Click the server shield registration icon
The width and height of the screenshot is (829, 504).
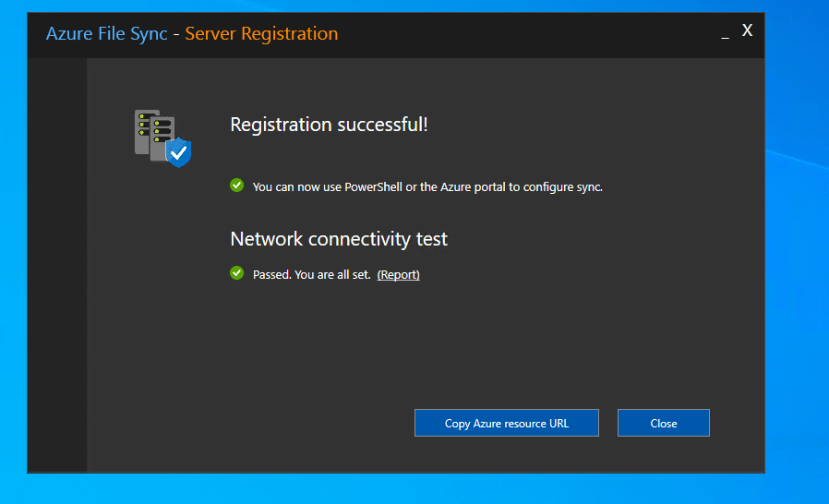pos(162,138)
